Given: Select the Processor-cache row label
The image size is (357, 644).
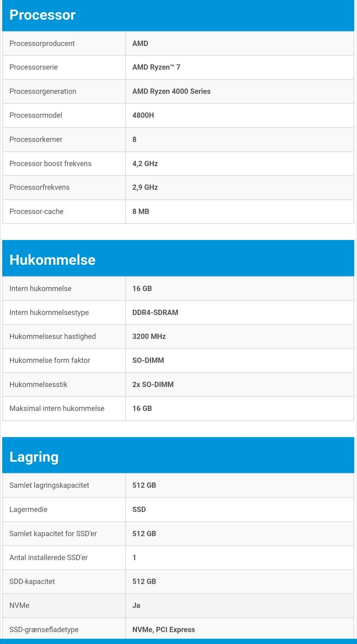Looking at the screenshot, I should pos(36,211).
